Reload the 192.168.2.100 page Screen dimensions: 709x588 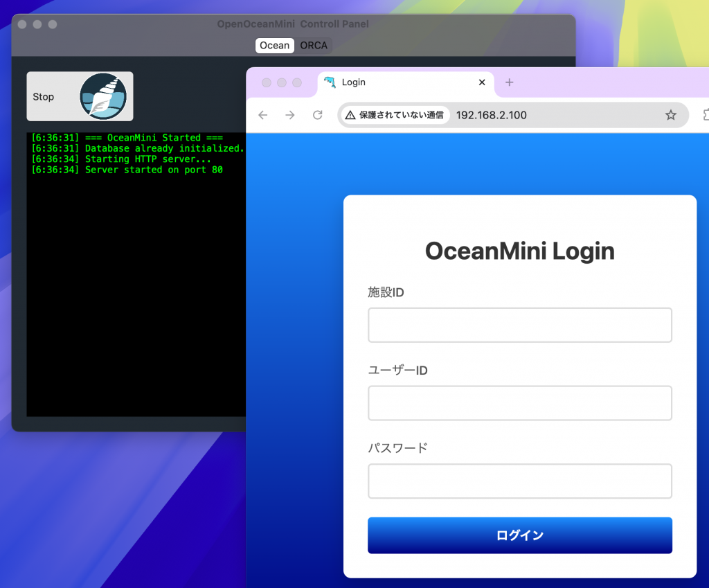318,115
